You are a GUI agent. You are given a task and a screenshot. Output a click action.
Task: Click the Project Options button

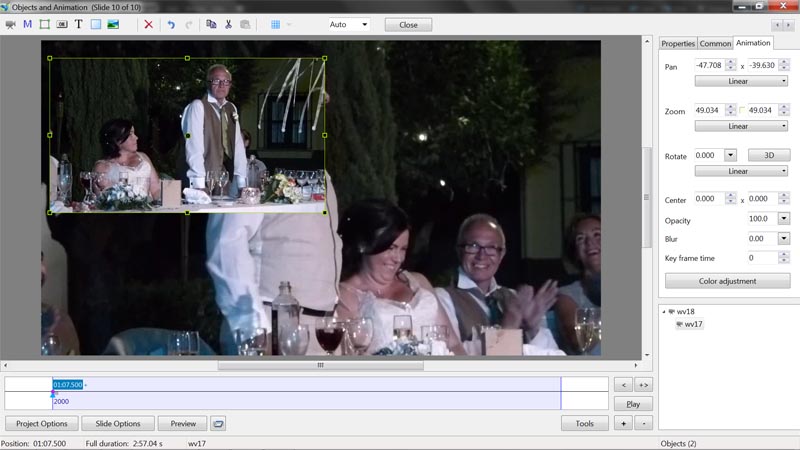[x=41, y=423]
